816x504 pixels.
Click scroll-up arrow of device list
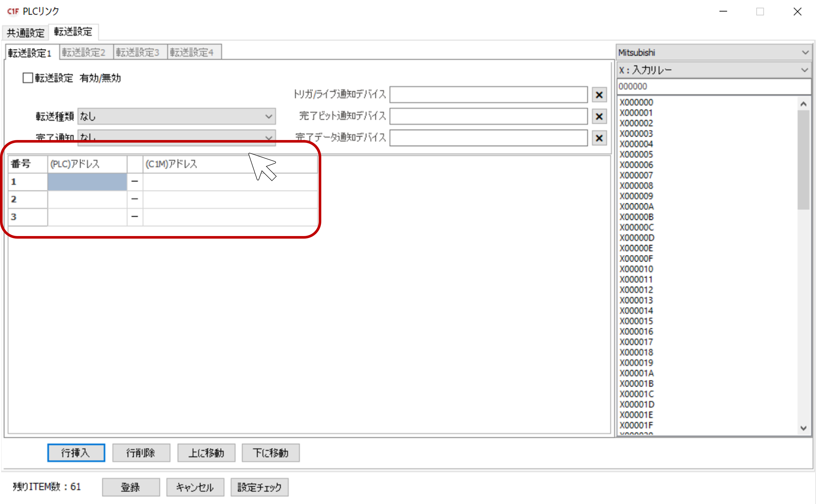[803, 104]
